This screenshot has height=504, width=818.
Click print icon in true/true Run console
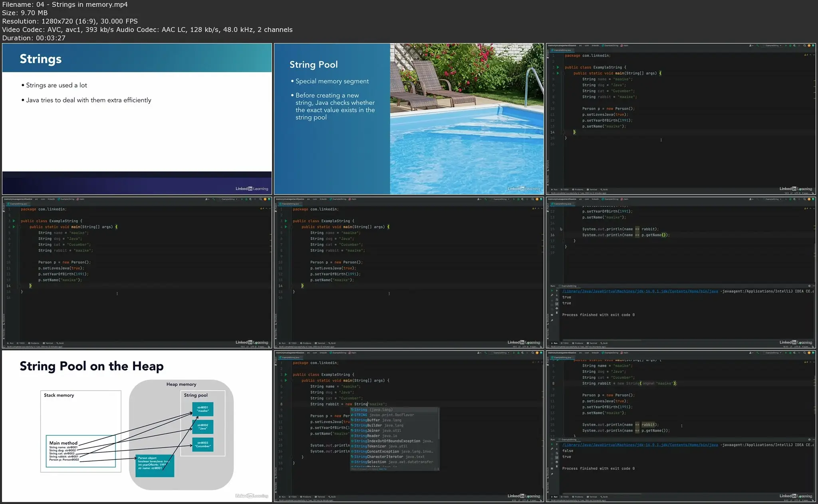pyautogui.click(x=557, y=308)
